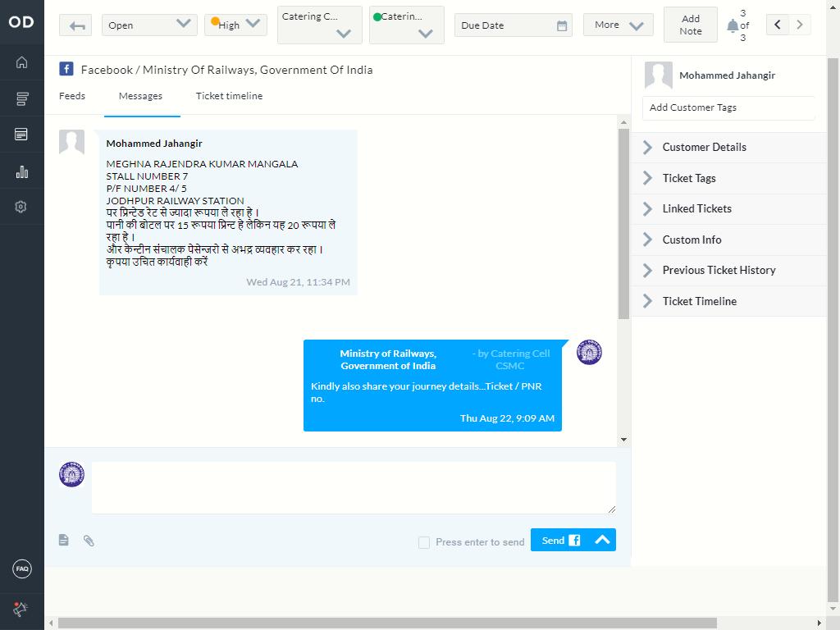Switch to the Feeds tab
840x630 pixels.
tap(72, 96)
